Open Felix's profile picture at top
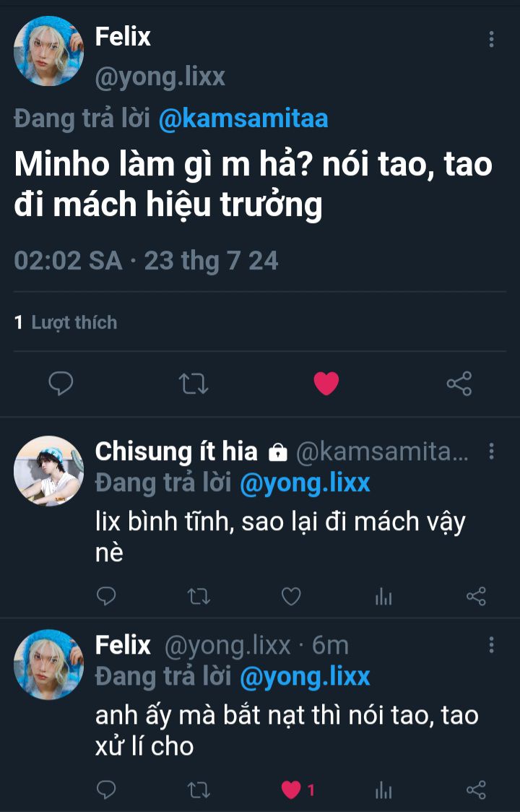 (48, 51)
